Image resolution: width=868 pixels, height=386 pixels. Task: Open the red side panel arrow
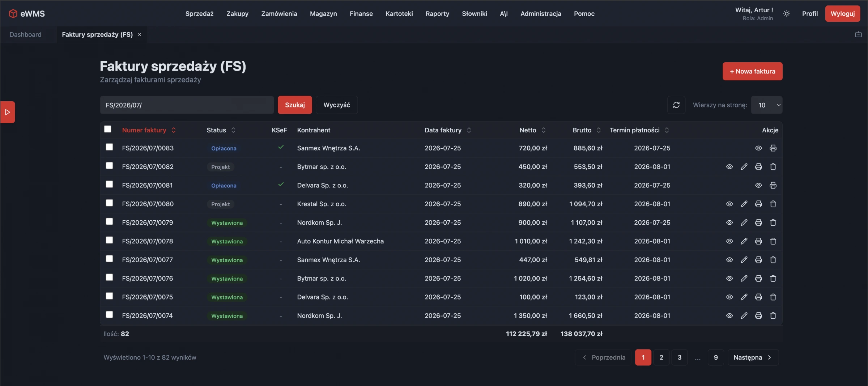8,112
